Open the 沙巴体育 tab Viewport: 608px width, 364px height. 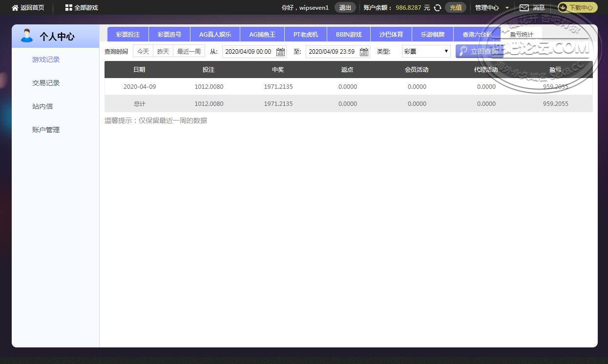(x=391, y=34)
